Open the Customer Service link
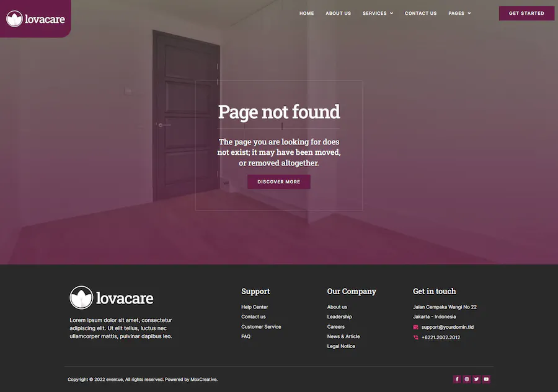558x392 pixels. click(x=261, y=326)
